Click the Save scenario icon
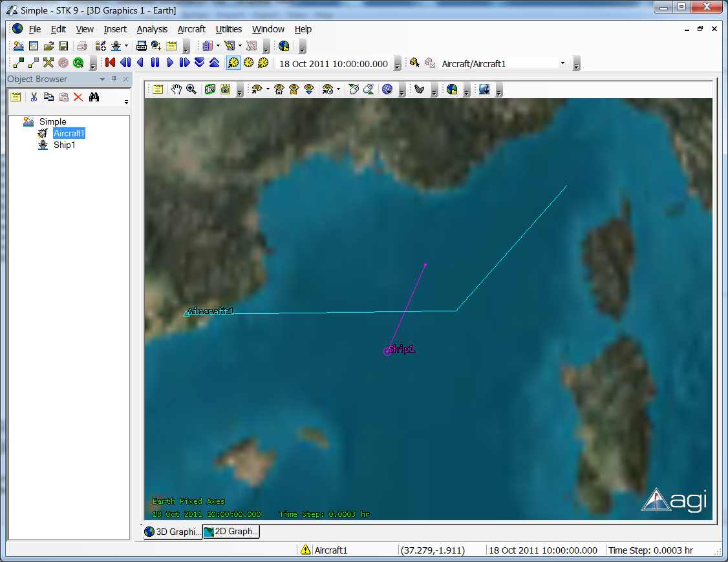Viewport: 728px width, 562px height. tap(63, 46)
